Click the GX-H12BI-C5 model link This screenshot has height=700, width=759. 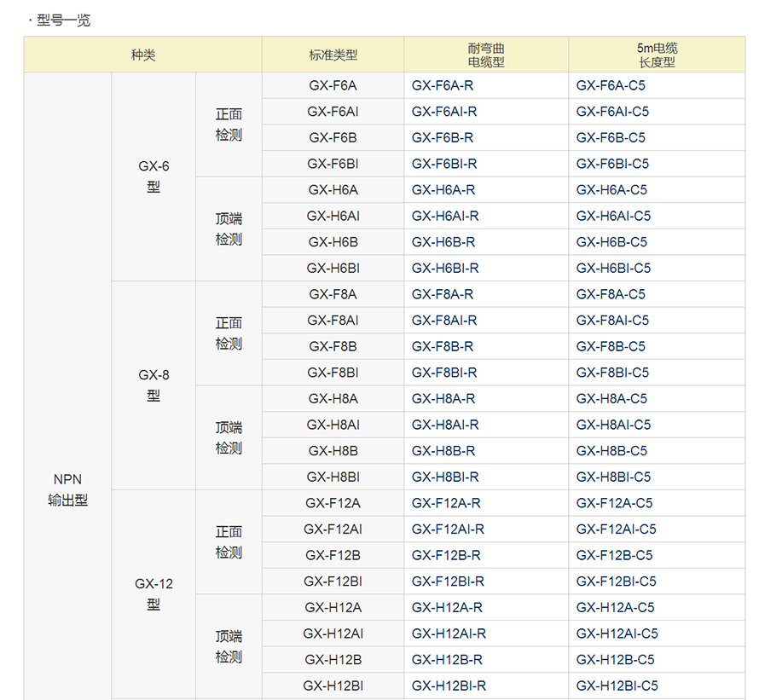(617, 686)
